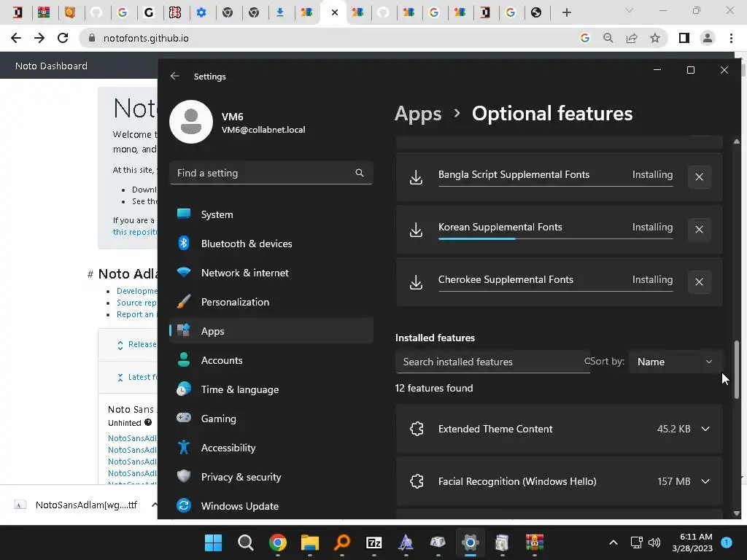Open Accessibility settings

271,448
